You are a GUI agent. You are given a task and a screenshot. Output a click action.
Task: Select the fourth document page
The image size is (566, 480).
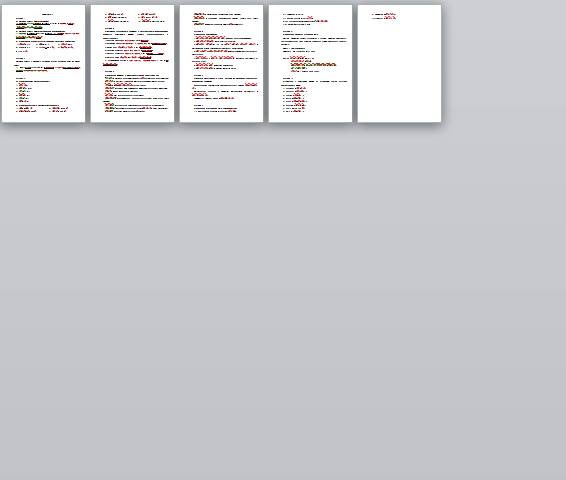point(310,63)
